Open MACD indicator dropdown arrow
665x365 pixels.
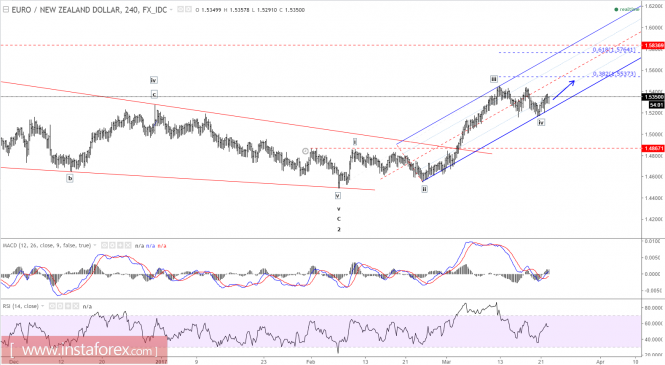pyautogui.click(x=95, y=245)
